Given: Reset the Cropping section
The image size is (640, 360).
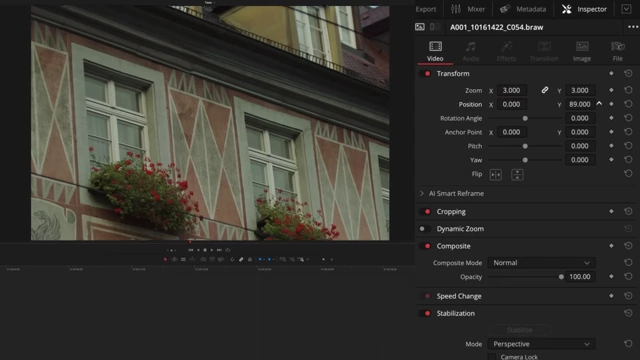Looking at the screenshot, I should tap(628, 211).
